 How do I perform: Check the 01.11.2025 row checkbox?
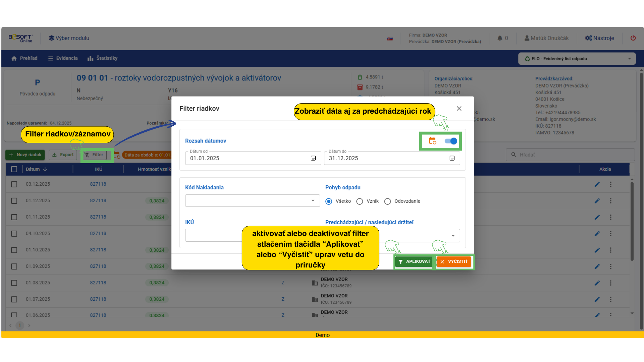pyautogui.click(x=14, y=217)
